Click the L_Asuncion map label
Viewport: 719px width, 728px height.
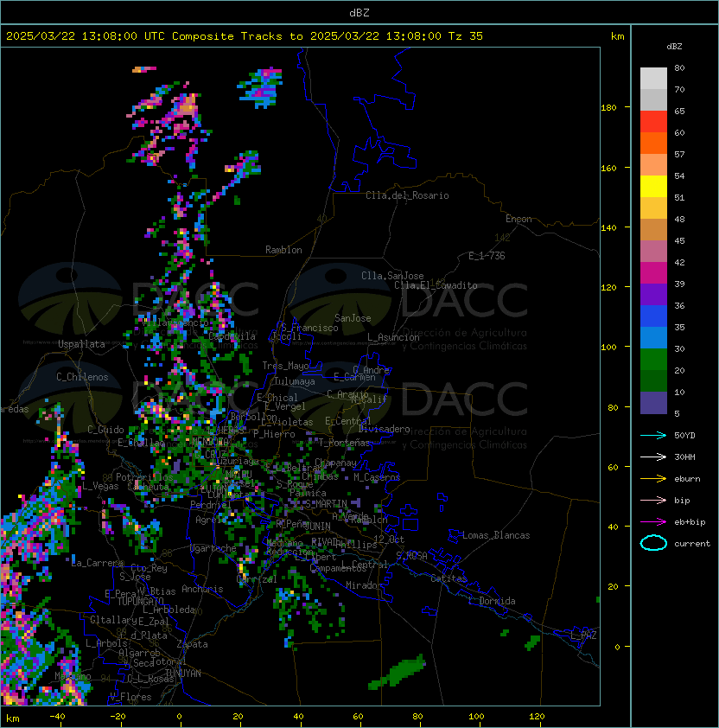tap(393, 337)
